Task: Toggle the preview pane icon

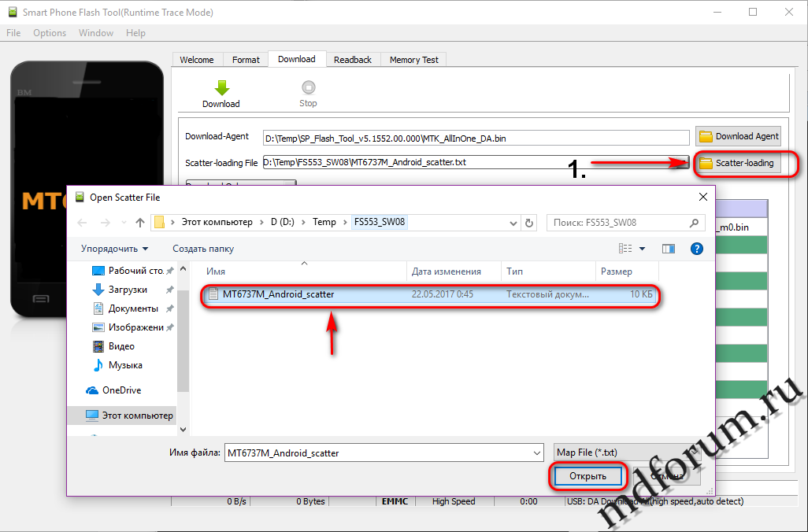Action: [669, 249]
